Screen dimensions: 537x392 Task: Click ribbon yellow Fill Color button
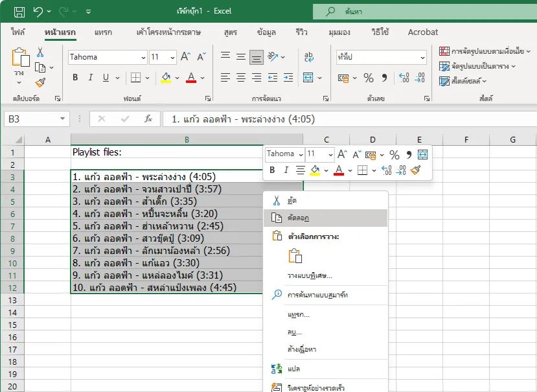click(166, 78)
